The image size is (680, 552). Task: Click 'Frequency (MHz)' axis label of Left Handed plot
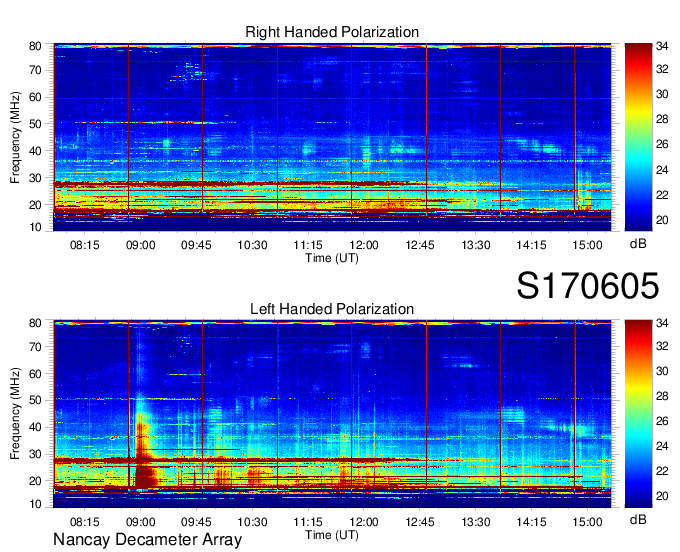click(15, 414)
